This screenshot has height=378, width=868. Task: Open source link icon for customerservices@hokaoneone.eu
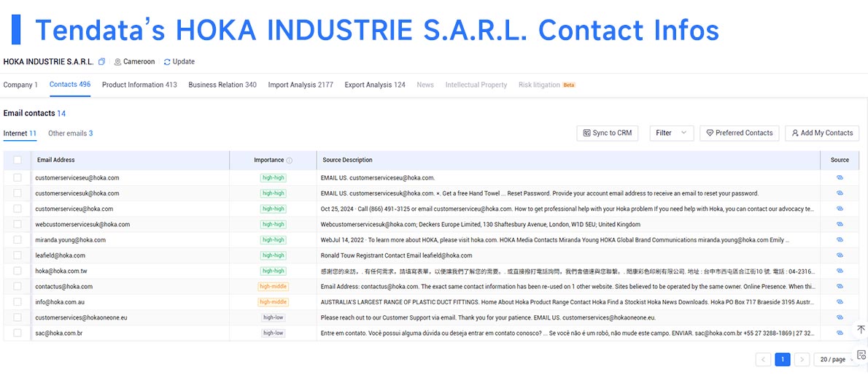click(840, 317)
